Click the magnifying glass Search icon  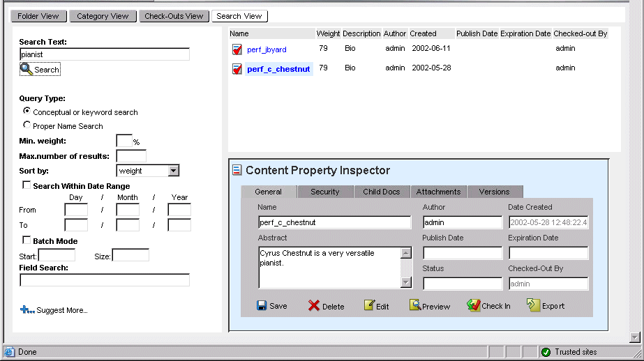27,69
